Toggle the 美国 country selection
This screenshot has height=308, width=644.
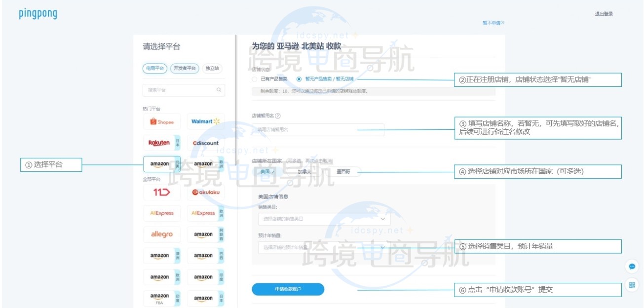[267, 172]
